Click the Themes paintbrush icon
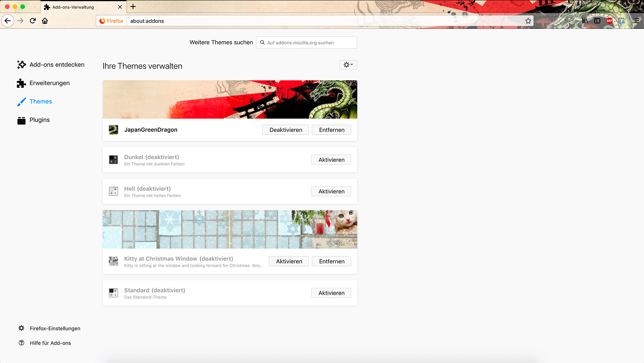Screen dimensions: 644x363 tap(21, 102)
